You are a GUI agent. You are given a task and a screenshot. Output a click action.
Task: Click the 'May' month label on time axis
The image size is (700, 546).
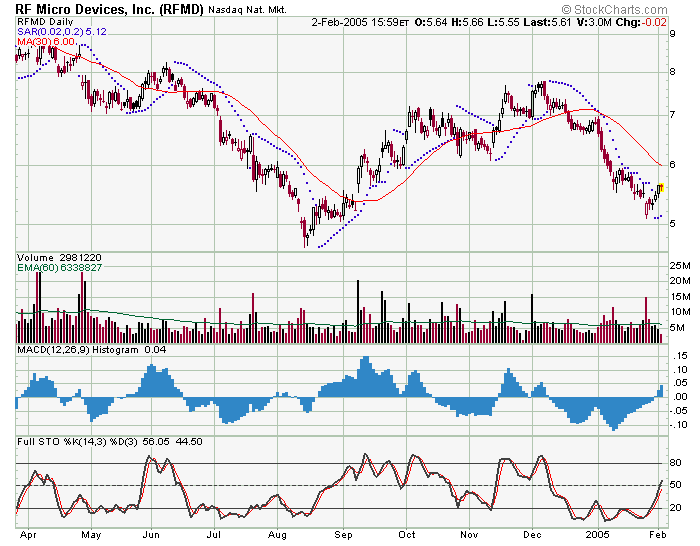pyautogui.click(x=91, y=535)
